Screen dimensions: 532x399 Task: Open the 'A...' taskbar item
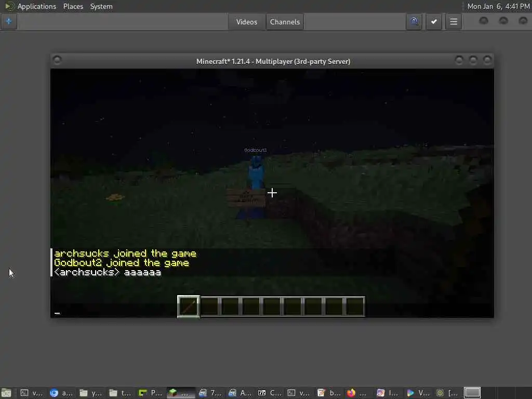click(240, 393)
